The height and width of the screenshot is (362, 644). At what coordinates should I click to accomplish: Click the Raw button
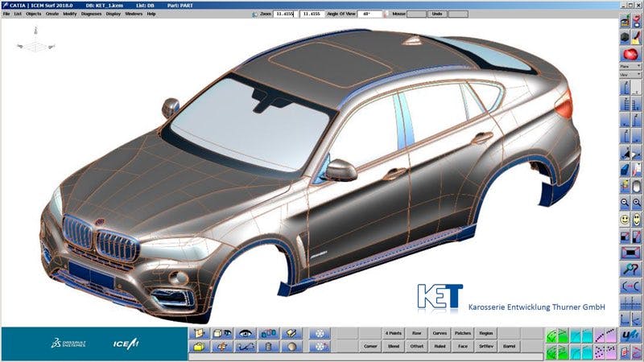416,333
